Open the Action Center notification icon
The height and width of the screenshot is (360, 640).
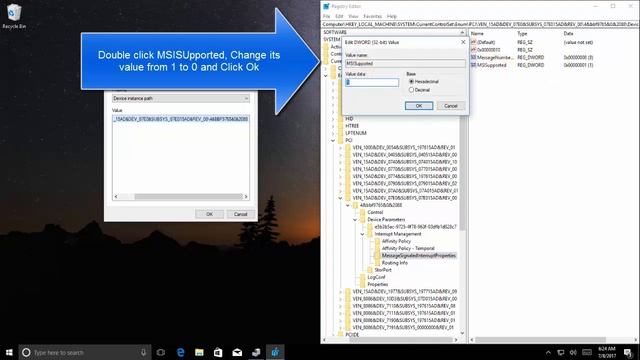[x=628, y=353]
